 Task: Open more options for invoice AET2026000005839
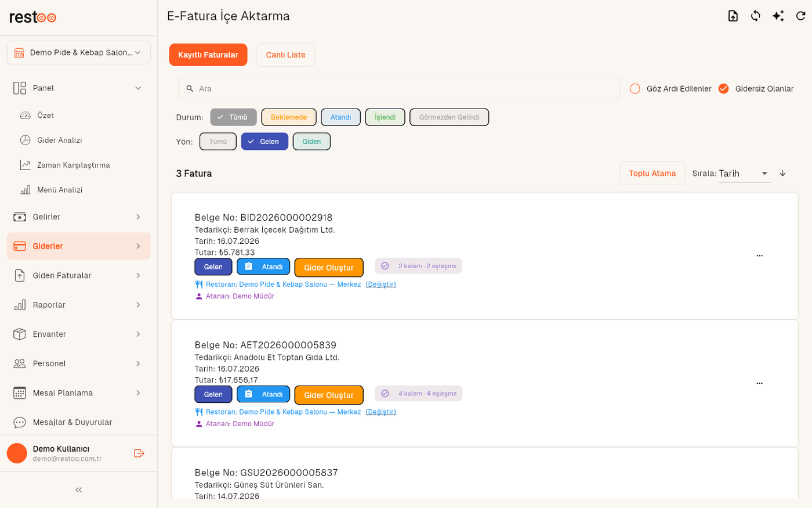[759, 383]
